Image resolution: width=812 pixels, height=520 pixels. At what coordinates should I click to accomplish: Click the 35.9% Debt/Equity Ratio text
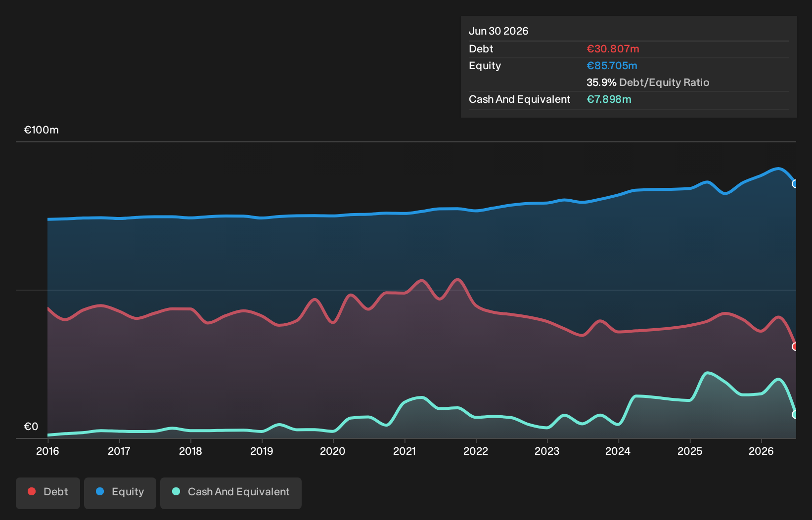[x=648, y=83]
